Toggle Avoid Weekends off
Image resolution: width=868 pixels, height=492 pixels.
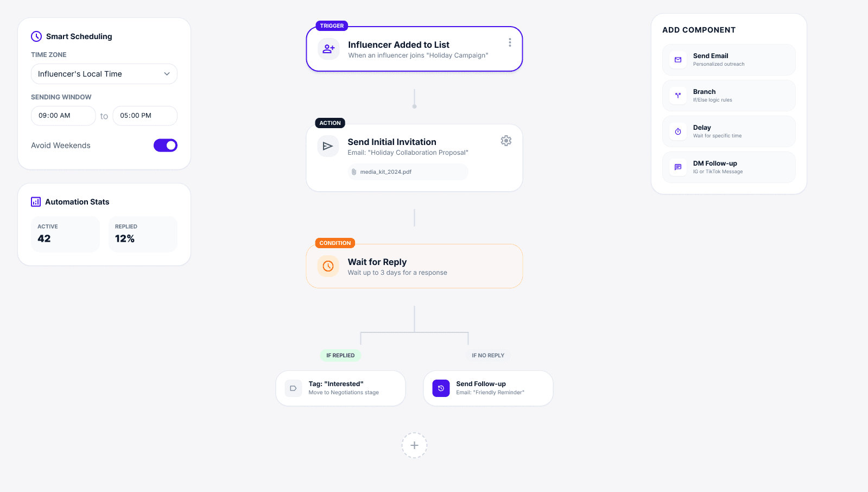tap(165, 145)
